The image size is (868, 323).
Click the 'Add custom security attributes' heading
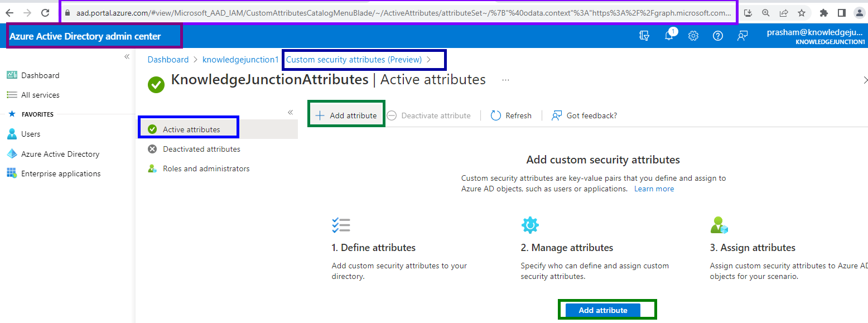pyautogui.click(x=603, y=160)
